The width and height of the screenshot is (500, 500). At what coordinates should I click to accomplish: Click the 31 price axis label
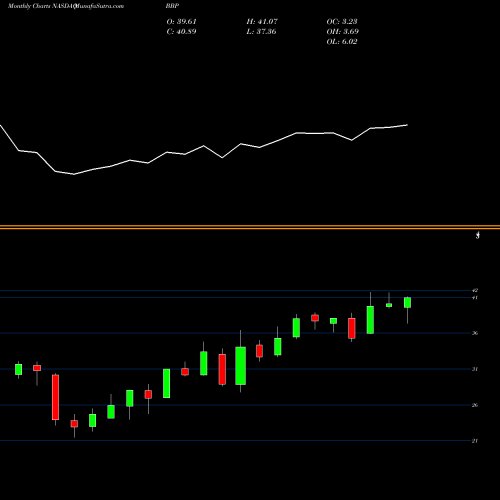click(x=475, y=369)
